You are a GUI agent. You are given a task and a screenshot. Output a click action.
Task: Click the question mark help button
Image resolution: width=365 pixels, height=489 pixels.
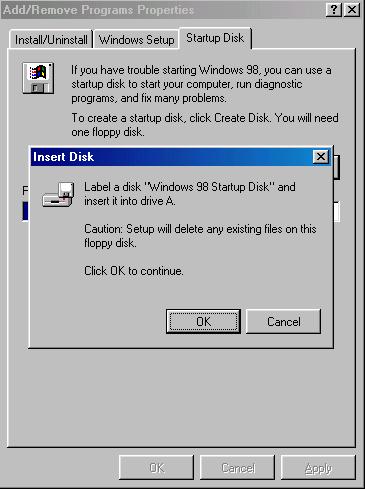[334, 10]
